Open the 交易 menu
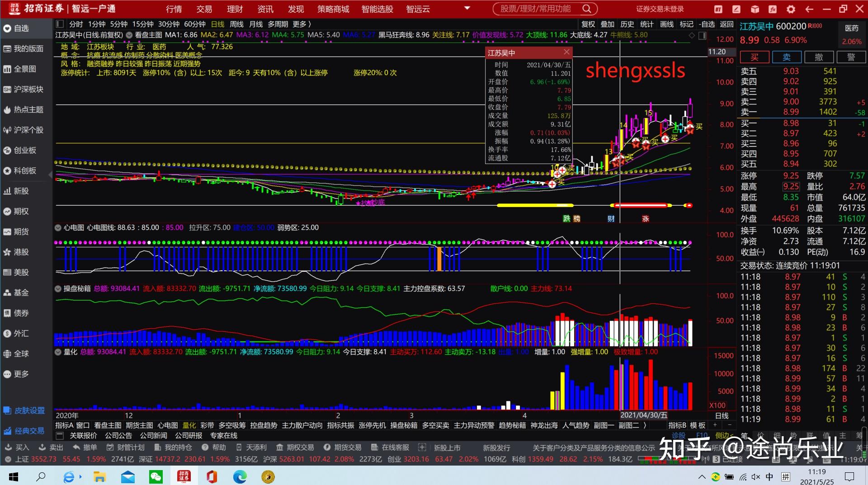This screenshot has height=485, width=868. (x=204, y=9)
